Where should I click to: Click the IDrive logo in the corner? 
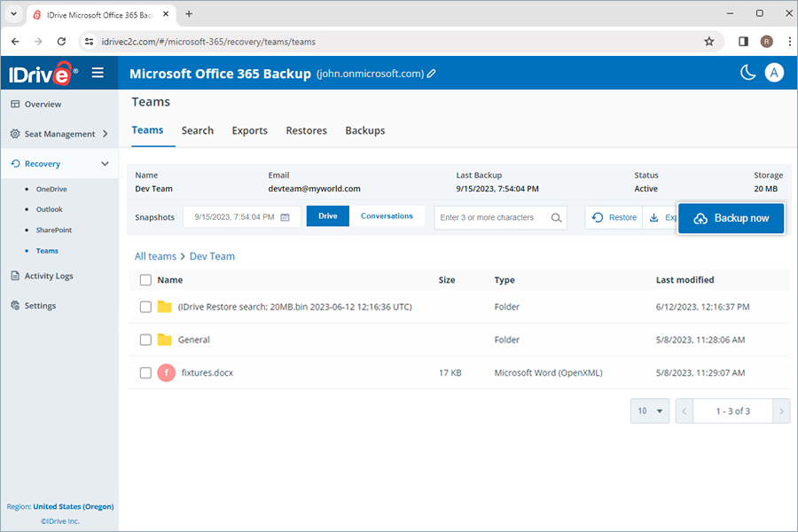[x=40, y=73]
